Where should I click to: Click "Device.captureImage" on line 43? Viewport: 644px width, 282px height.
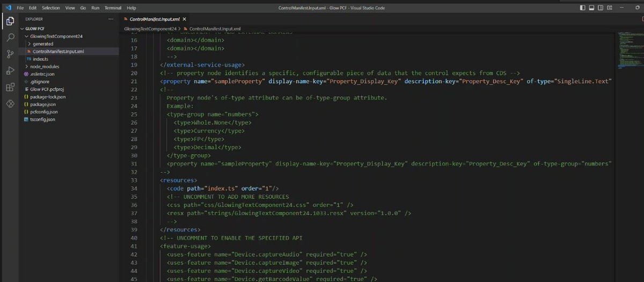pyautogui.click(x=267, y=263)
